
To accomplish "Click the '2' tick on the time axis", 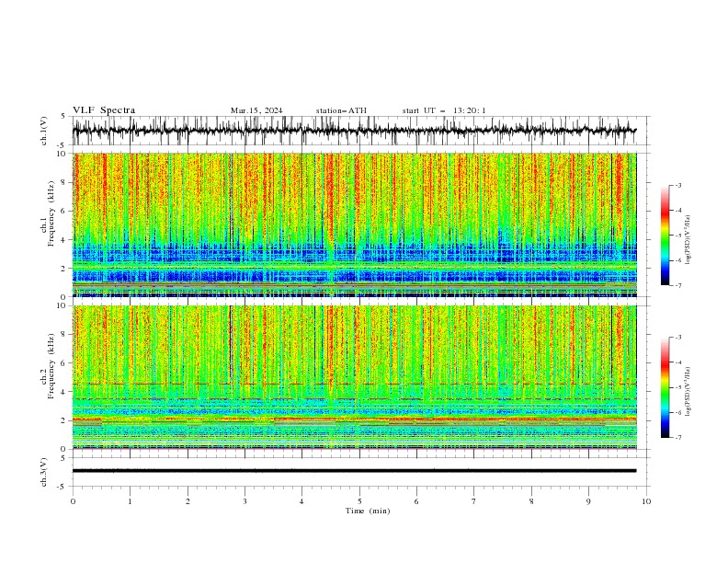I will (188, 501).
